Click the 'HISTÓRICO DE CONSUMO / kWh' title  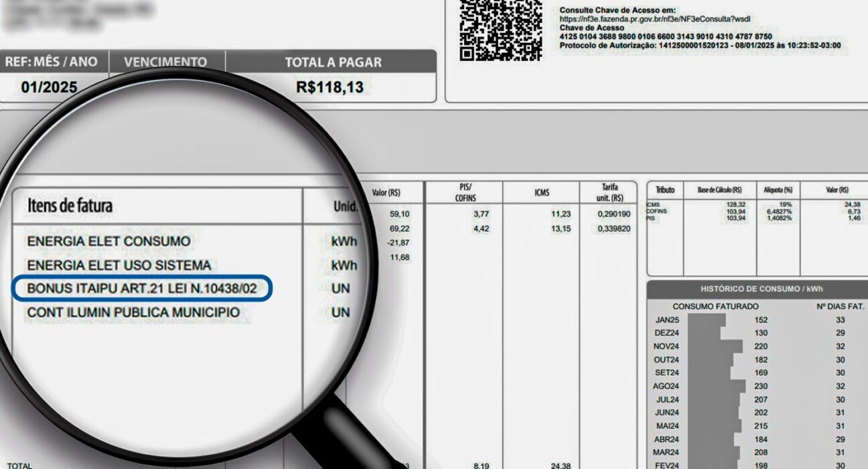click(x=762, y=289)
